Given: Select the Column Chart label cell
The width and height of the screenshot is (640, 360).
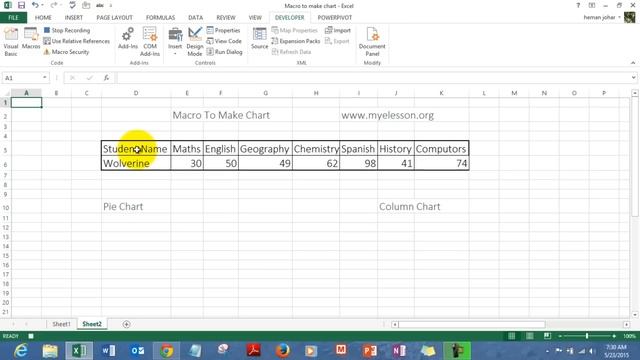Looking at the screenshot, I should tap(396, 207).
